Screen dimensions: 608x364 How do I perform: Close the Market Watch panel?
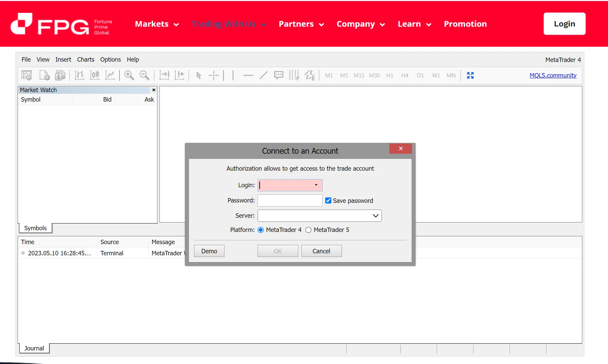(x=154, y=90)
